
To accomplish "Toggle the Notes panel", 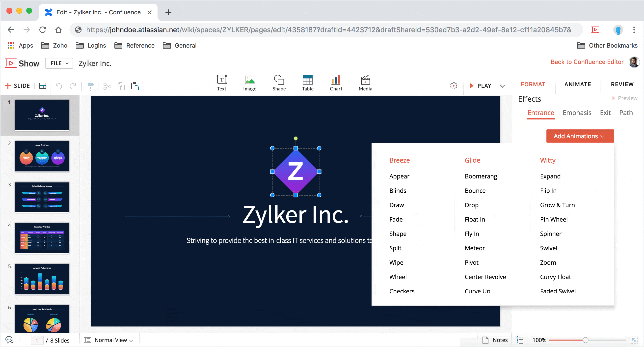I will point(495,340).
